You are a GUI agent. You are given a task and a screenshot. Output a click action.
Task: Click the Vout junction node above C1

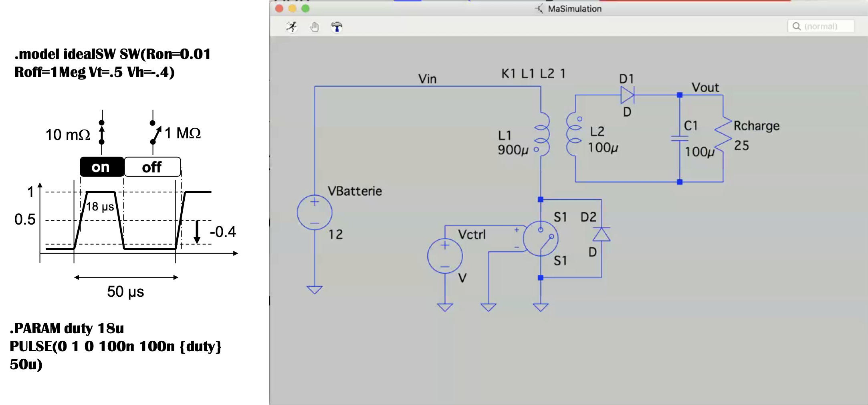(680, 95)
